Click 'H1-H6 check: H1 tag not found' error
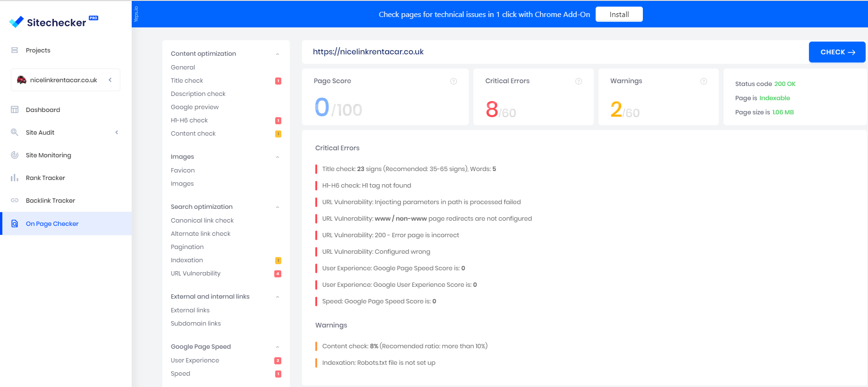This screenshot has width=868, height=387. pyautogui.click(x=367, y=185)
